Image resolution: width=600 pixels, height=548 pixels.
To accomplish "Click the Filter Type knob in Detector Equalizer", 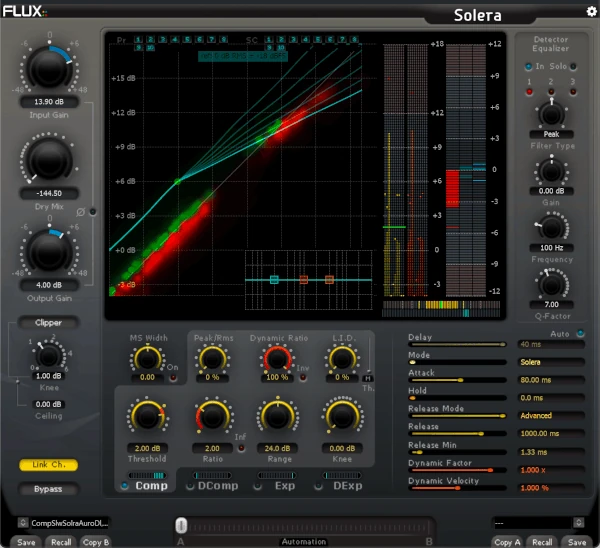I will [551, 114].
